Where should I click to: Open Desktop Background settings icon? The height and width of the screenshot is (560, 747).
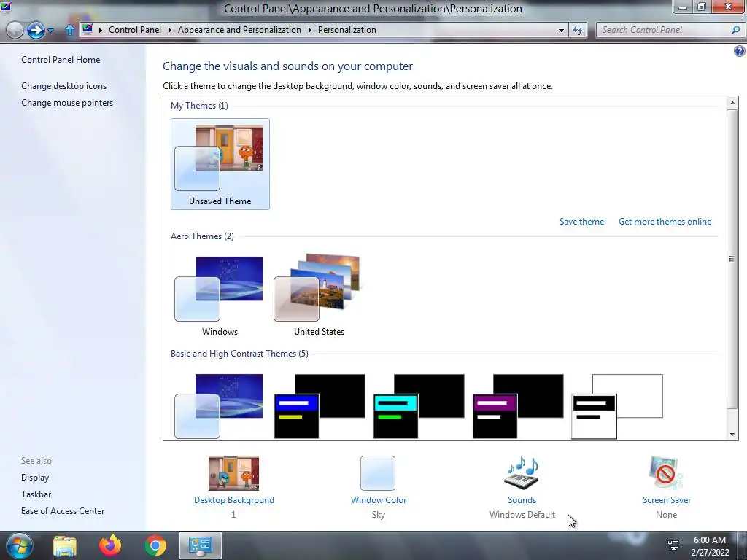click(233, 473)
